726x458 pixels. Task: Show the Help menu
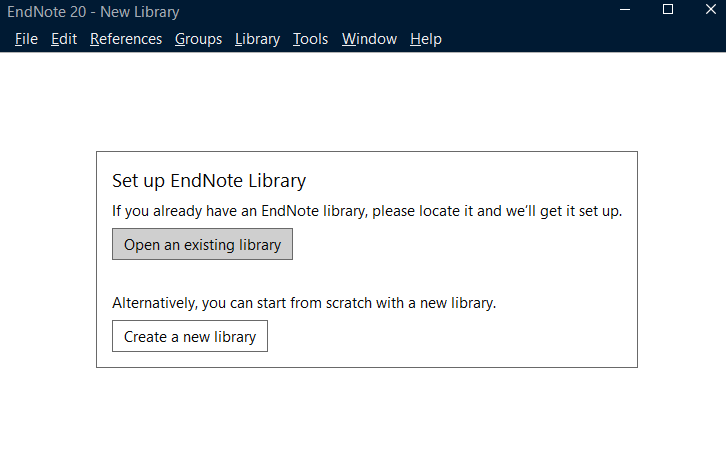click(x=425, y=39)
